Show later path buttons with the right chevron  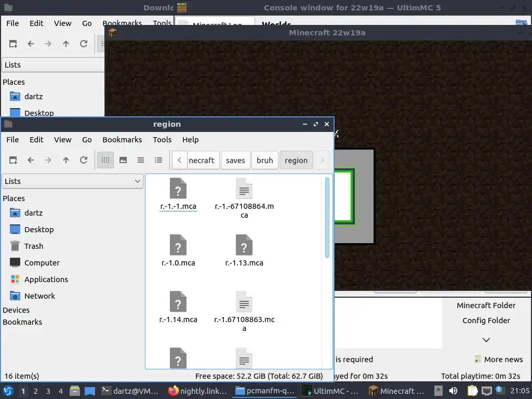[322, 160]
